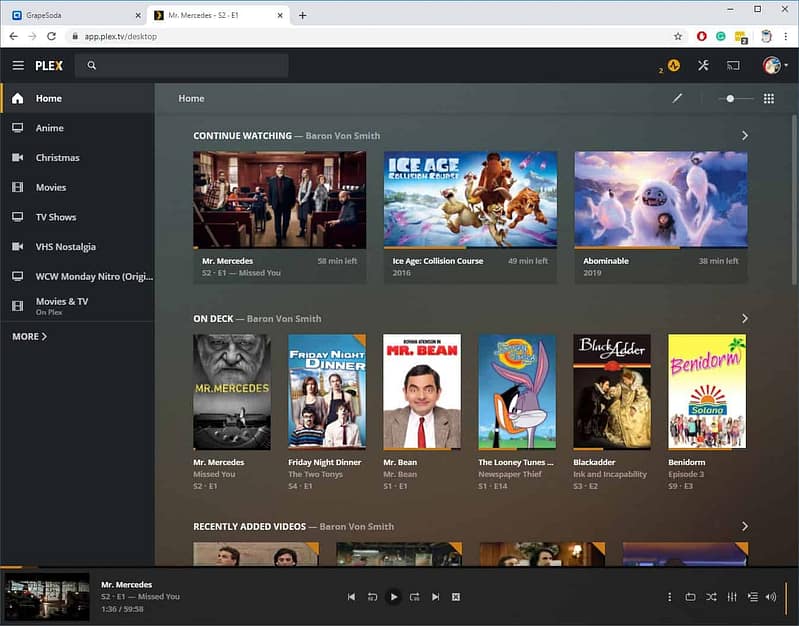Open the WCW Monday Nitro library
The image size is (799, 626).
pyautogui.click(x=77, y=276)
